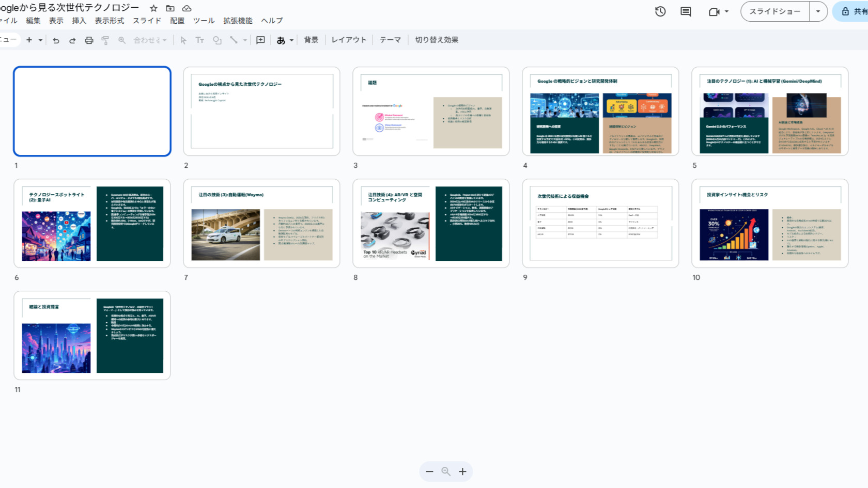Select the text box insertion tool

point(200,40)
